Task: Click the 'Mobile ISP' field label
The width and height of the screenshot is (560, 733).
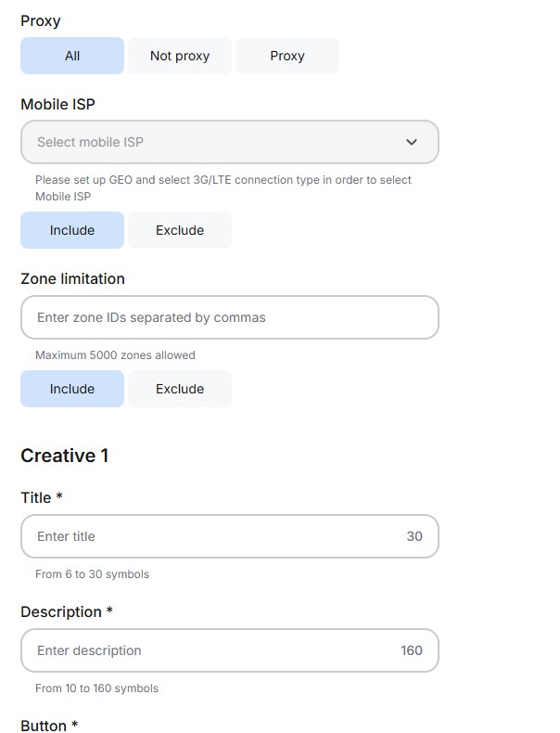Action: click(x=57, y=104)
